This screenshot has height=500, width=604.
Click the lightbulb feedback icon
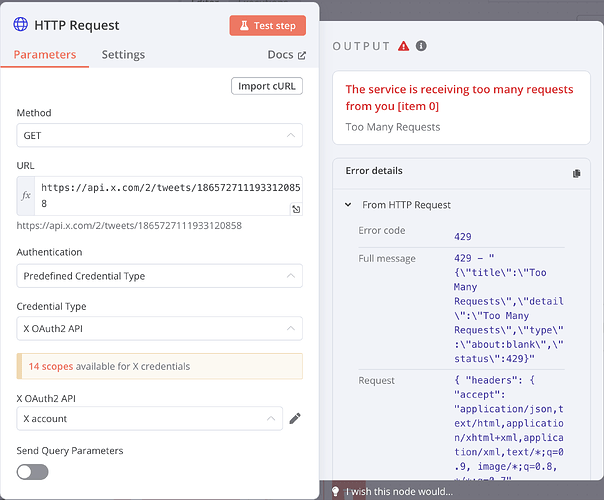336,492
